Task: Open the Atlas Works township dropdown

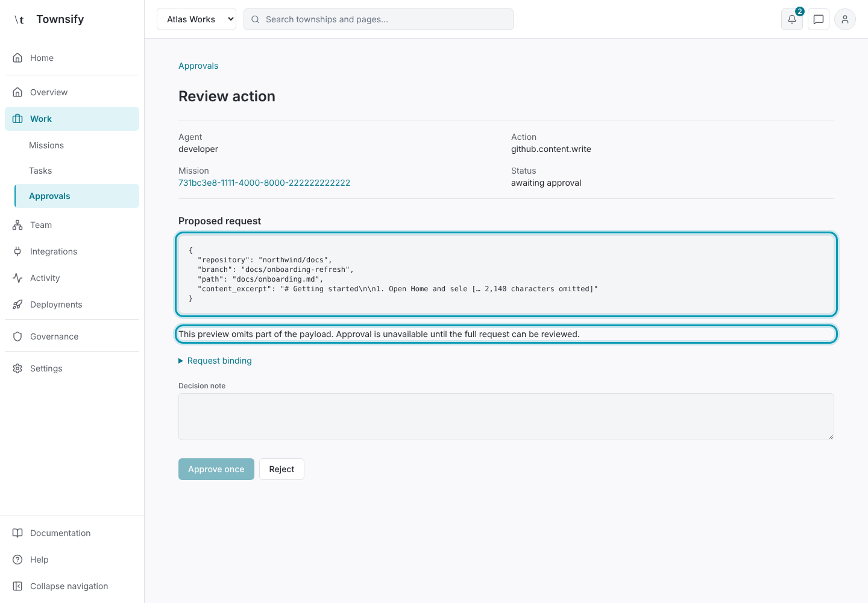Action: (x=197, y=19)
